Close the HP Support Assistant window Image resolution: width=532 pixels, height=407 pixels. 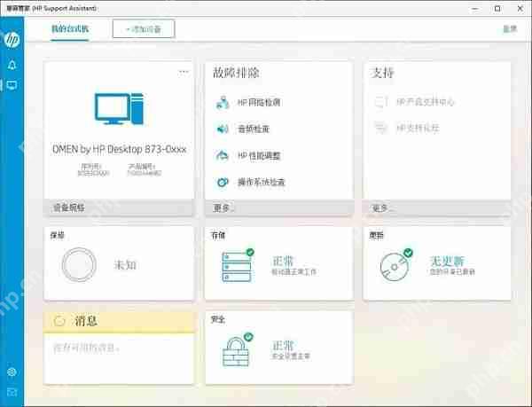(520, 9)
